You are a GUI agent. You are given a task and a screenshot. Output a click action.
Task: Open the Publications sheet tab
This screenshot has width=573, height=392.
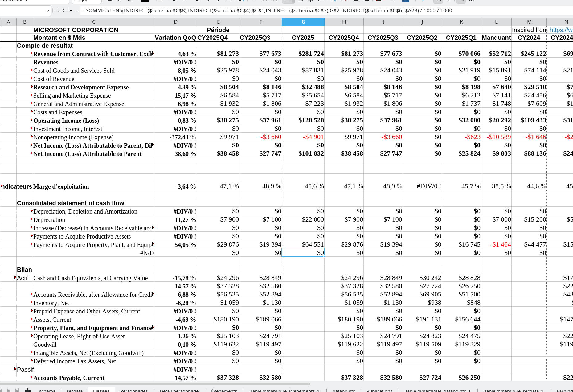tap(379, 390)
